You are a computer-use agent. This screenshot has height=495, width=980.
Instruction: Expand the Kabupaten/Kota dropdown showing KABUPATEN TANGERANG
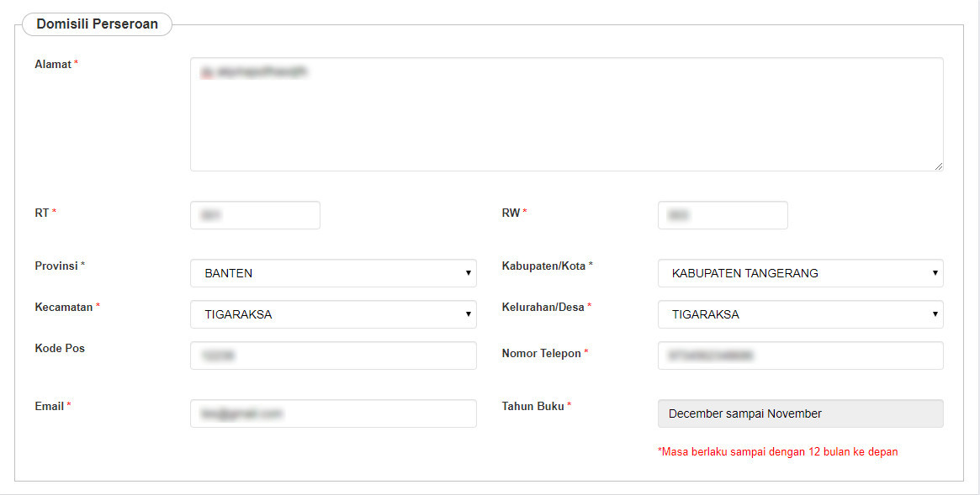[x=800, y=273]
